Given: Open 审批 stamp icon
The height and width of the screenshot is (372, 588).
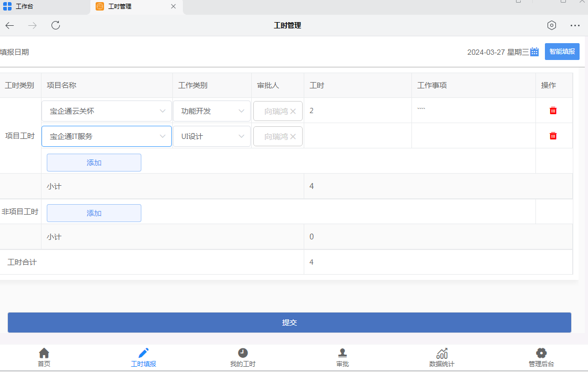Looking at the screenshot, I should (x=343, y=353).
